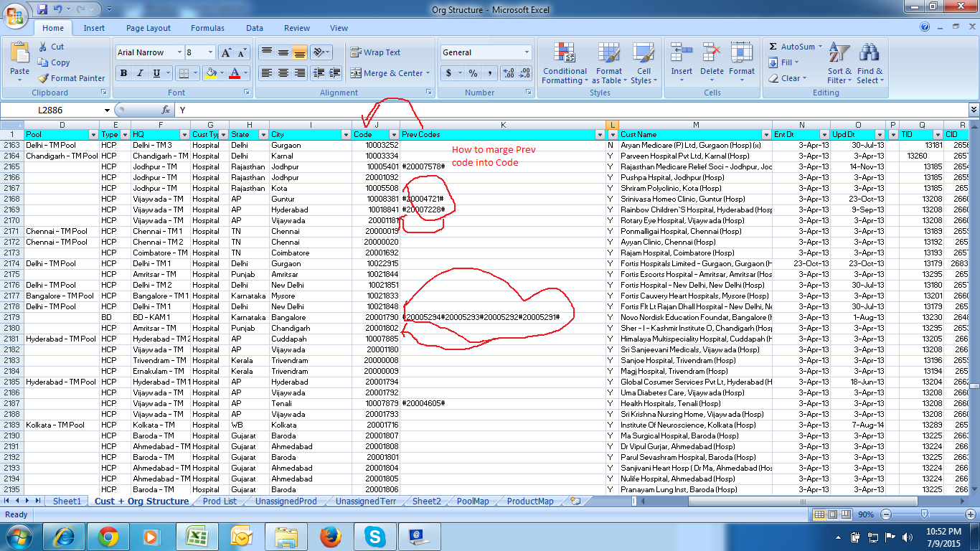Switch to Page Layout view in status bar
This screenshot has height=551, width=980.
coord(832,514)
